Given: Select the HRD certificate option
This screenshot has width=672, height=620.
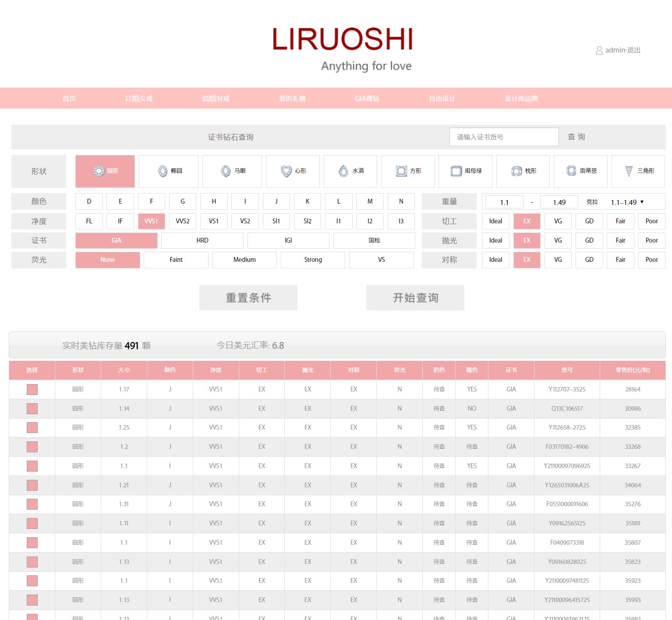Looking at the screenshot, I should click(x=202, y=240).
